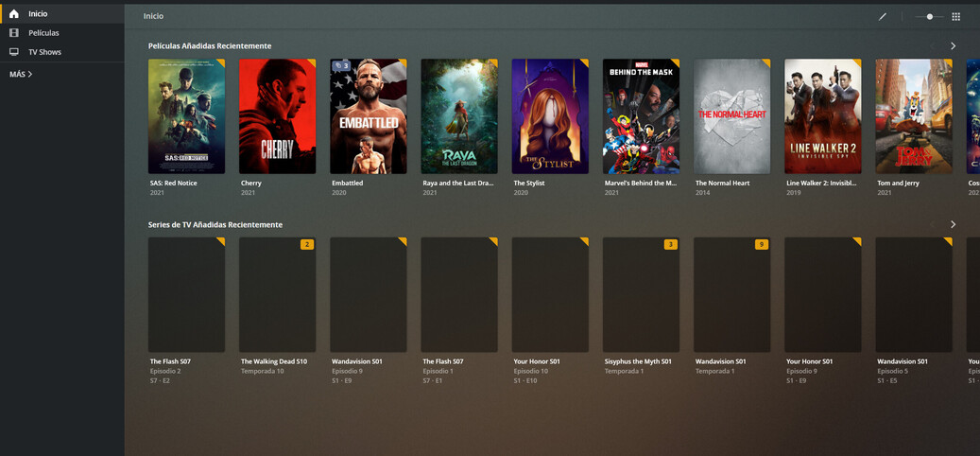Click the Películas film icon in sidebar
The width and height of the screenshot is (980, 456).
point(14,32)
